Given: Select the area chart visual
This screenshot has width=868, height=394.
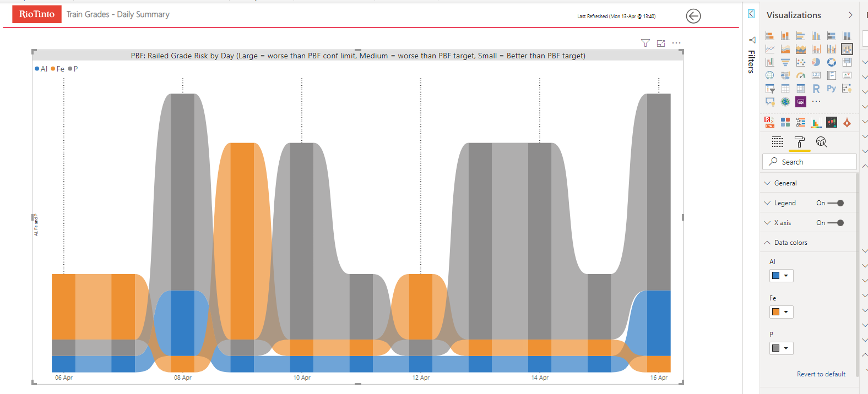Looking at the screenshot, I should 785,49.
